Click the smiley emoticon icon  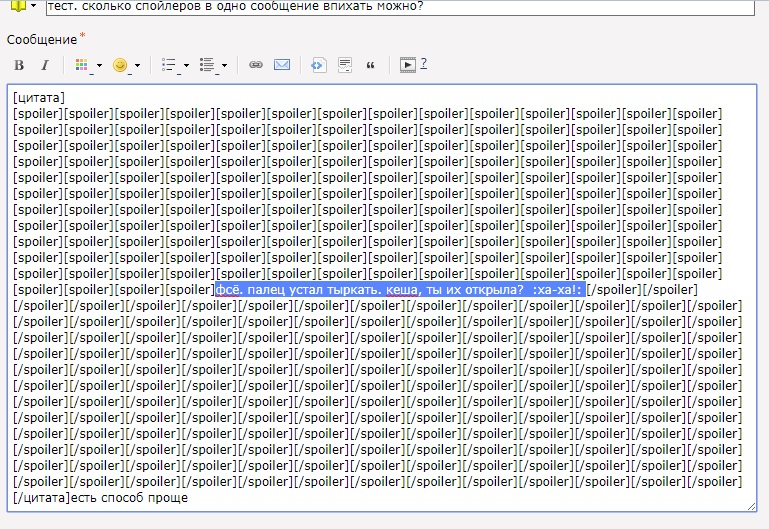point(121,65)
